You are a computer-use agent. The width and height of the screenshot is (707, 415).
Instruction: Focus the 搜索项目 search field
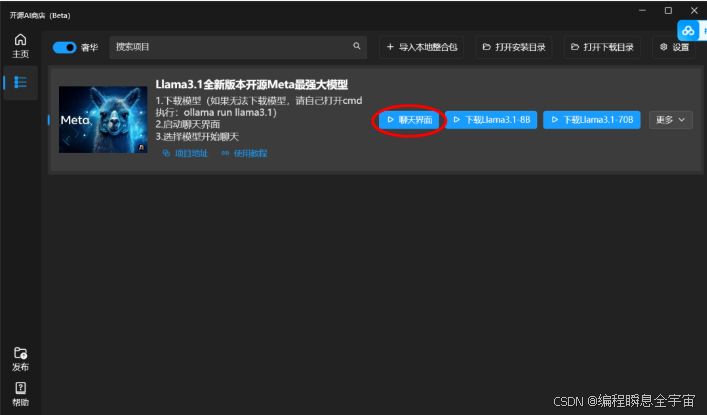coord(238,47)
